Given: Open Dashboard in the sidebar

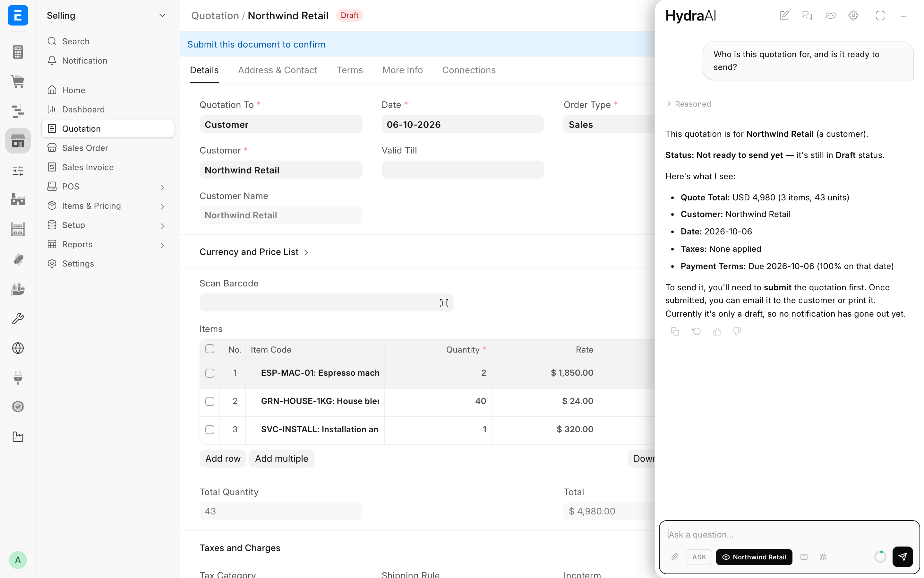Looking at the screenshot, I should pyautogui.click(x=108, y=109).
